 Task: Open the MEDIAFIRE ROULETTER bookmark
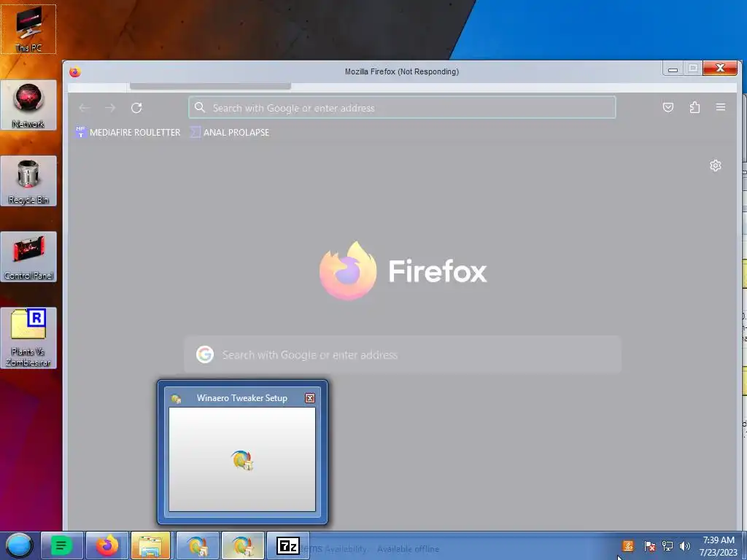(x=128, y=133)
